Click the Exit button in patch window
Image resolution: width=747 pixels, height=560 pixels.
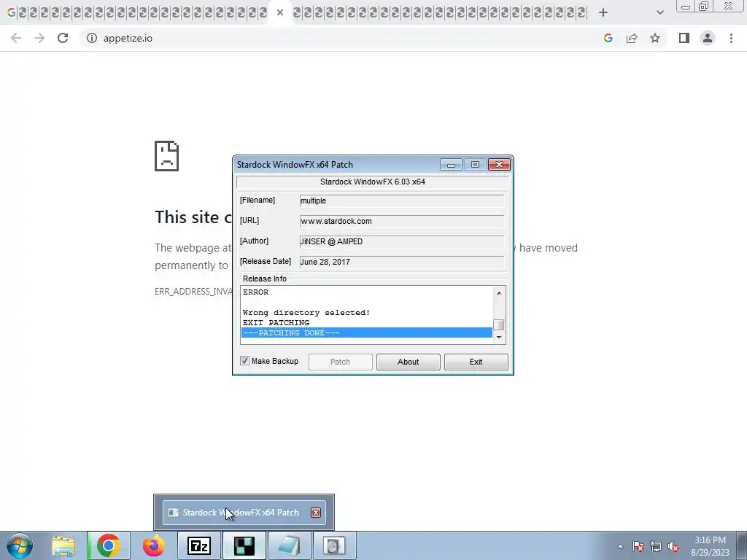(476, 362)
